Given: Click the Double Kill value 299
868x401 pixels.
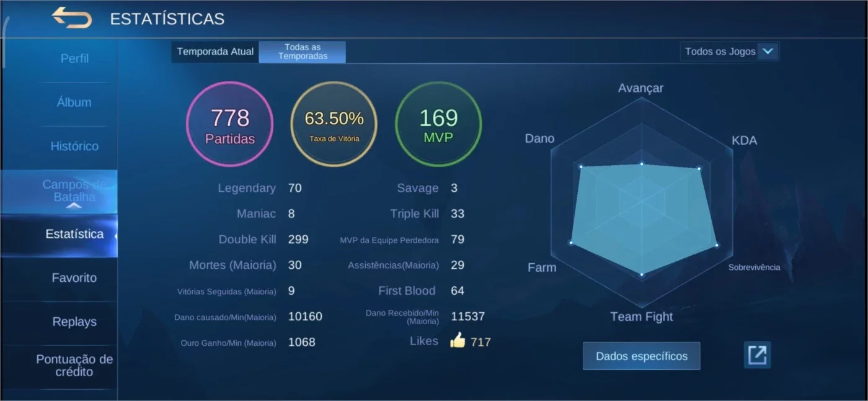Looking at the screenshot, I should pos(298,240).
